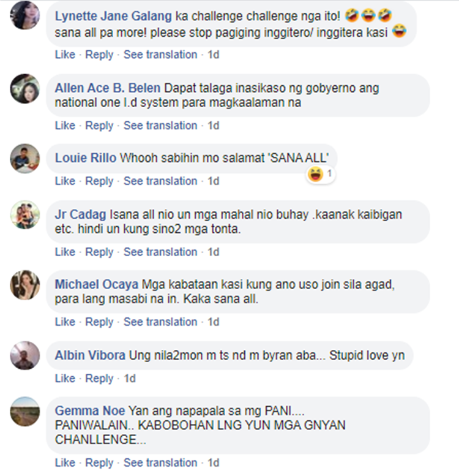Open Gemma Noe's landscape avatar
Viewport: 459px width, 476px height.
[x=25, y=411]
